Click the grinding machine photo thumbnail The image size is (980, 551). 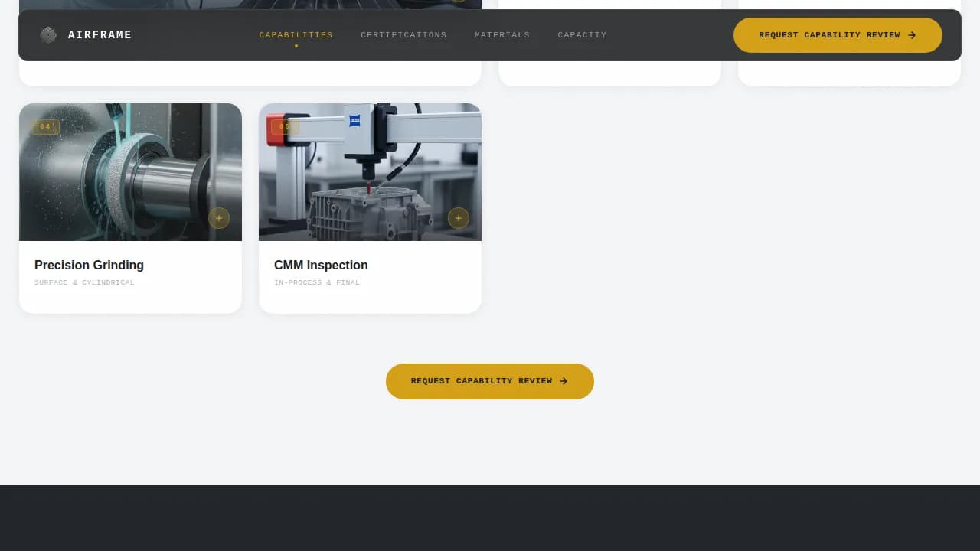pos(130,171)
